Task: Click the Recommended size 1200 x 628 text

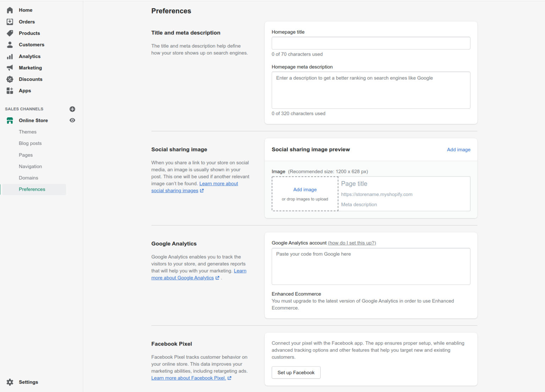Action: 328,172
